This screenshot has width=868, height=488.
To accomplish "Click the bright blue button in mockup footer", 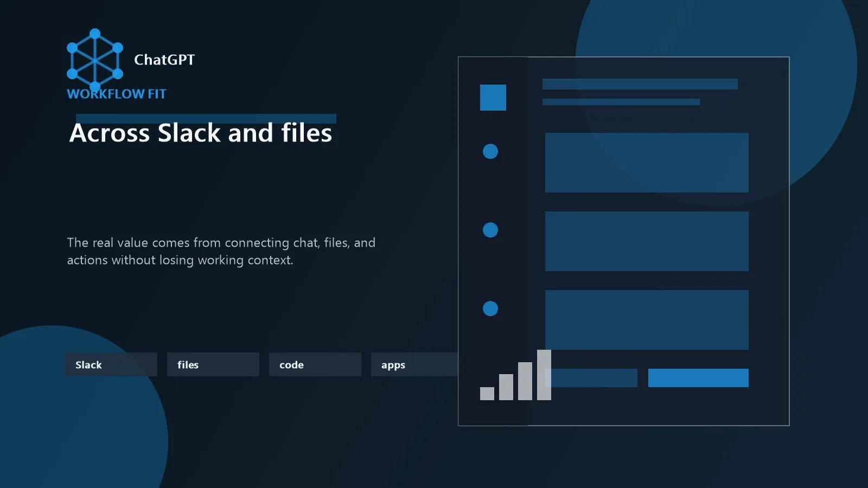I will 698,378.
